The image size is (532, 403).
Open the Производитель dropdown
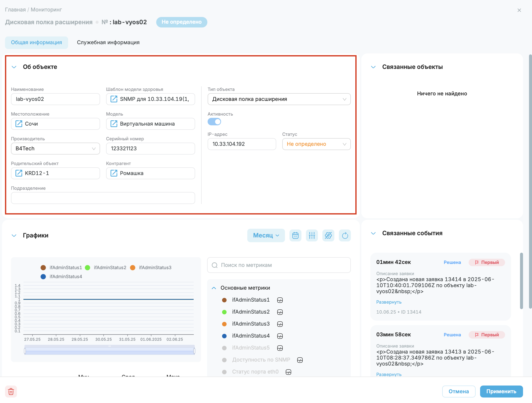pos(55,149)
